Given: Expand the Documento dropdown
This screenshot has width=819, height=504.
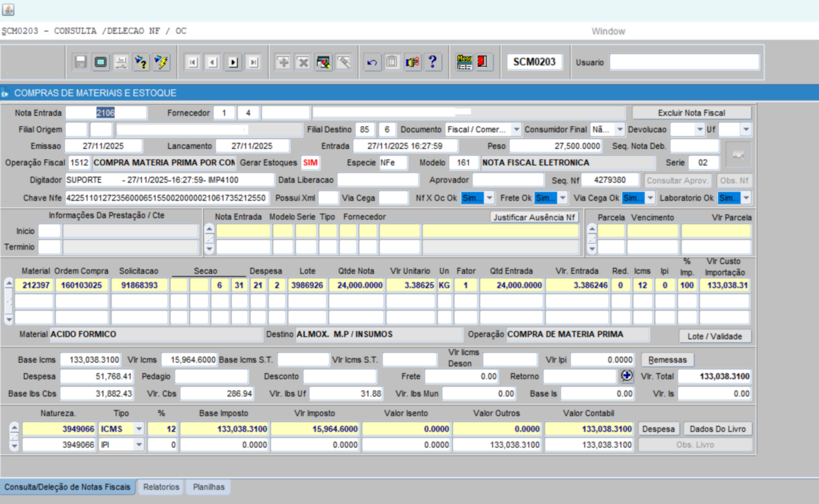Looking at the screenshot, I should (516, 130).
